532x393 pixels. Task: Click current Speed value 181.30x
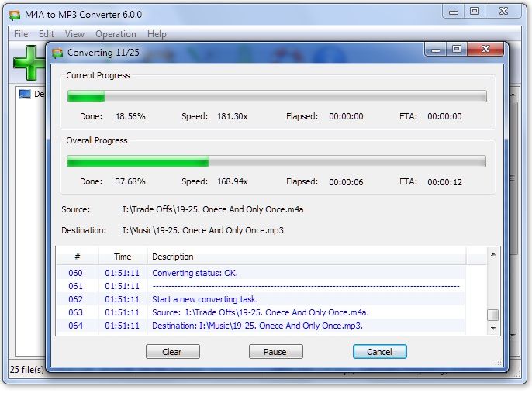click(x=233, y=116)
